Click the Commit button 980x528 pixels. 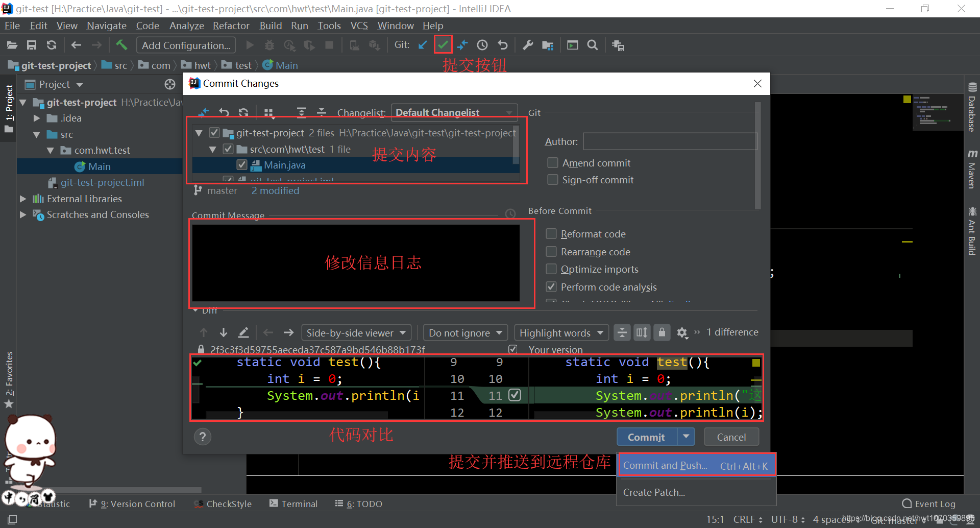(x=647, y=437)
